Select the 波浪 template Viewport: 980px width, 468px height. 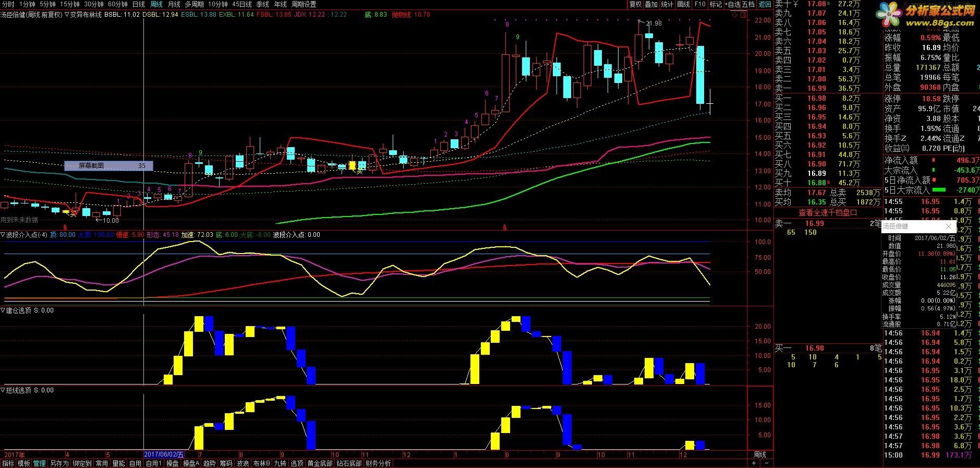(243, 463)
